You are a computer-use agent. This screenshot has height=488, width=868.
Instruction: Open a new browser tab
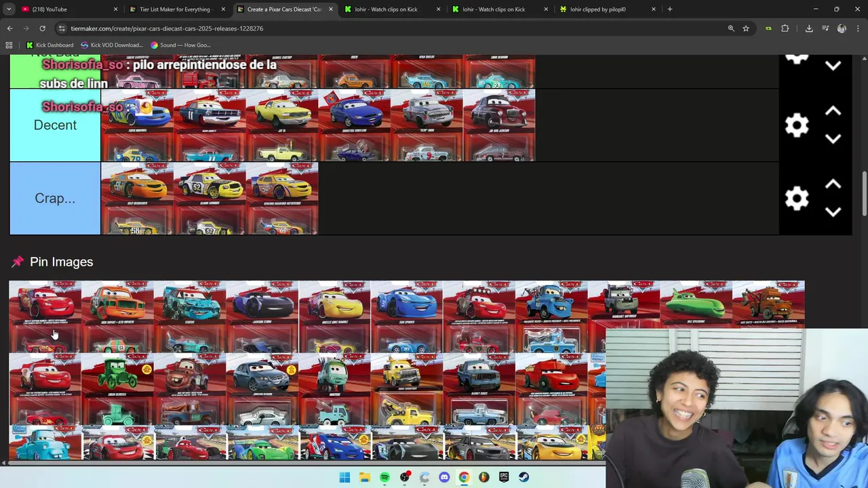670,9
